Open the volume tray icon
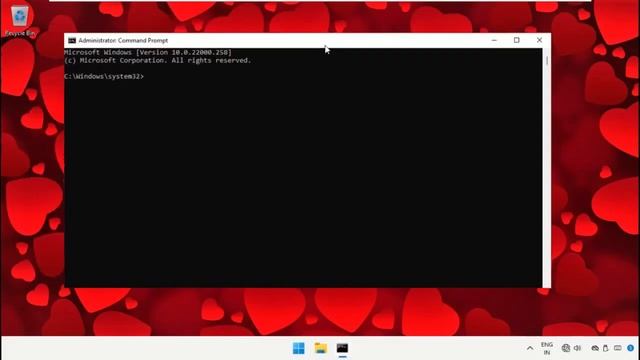 coord(577,348)
